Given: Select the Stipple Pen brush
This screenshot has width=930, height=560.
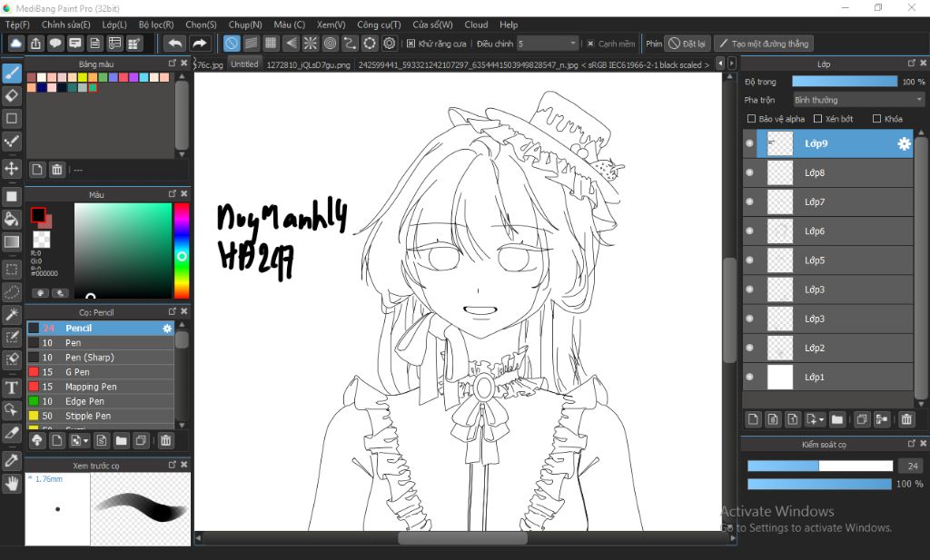Looking at the screenshot, I should pyautogui.click(x=100, y=416).
